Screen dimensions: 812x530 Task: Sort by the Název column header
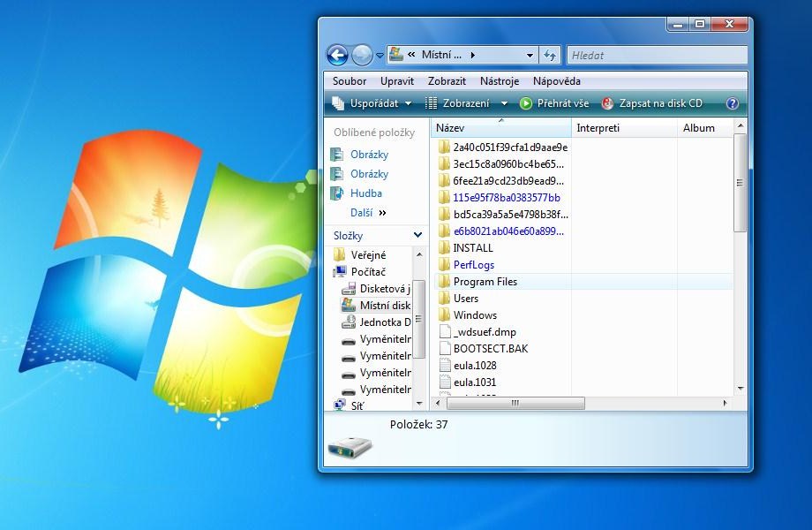[x=500, y=128]
